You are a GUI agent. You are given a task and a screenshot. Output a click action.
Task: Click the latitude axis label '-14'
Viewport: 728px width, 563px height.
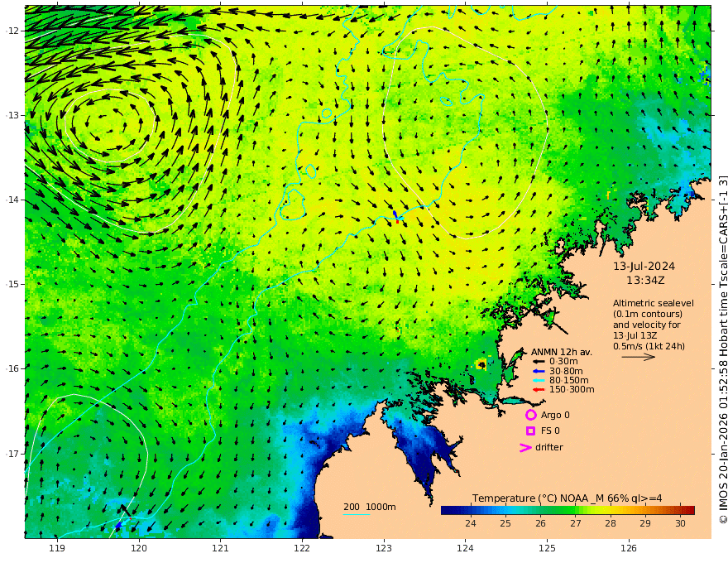click(12, 200)
